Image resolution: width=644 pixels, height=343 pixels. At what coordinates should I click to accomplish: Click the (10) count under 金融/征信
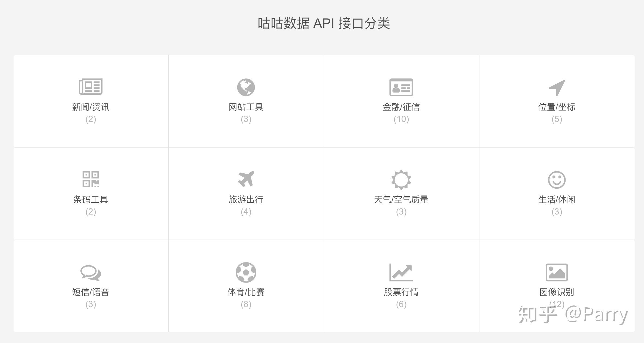pos(401,119)
